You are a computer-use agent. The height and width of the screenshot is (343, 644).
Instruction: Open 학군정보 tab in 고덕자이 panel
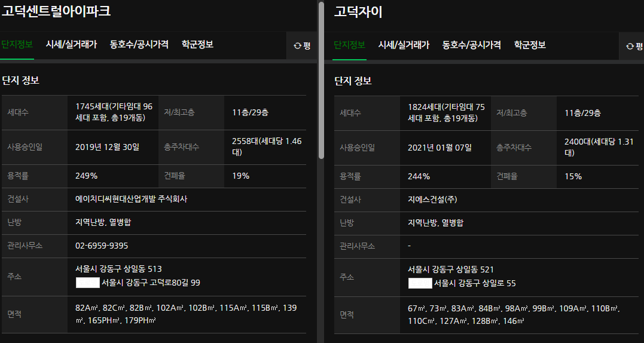[x=529, y=45]
